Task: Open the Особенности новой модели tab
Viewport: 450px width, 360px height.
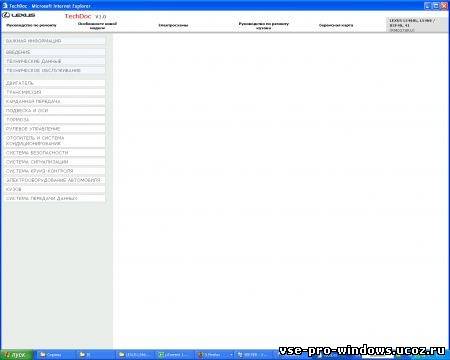Action: pos(97,26)
